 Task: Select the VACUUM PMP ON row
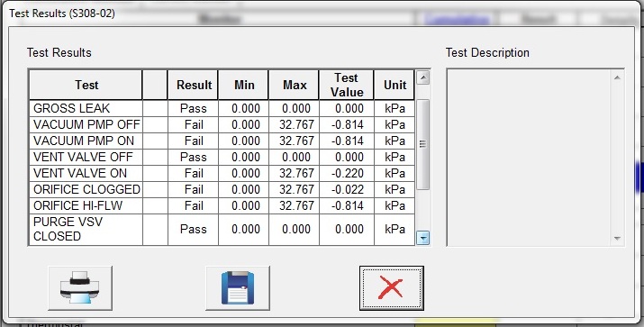[x=222, y=141]
